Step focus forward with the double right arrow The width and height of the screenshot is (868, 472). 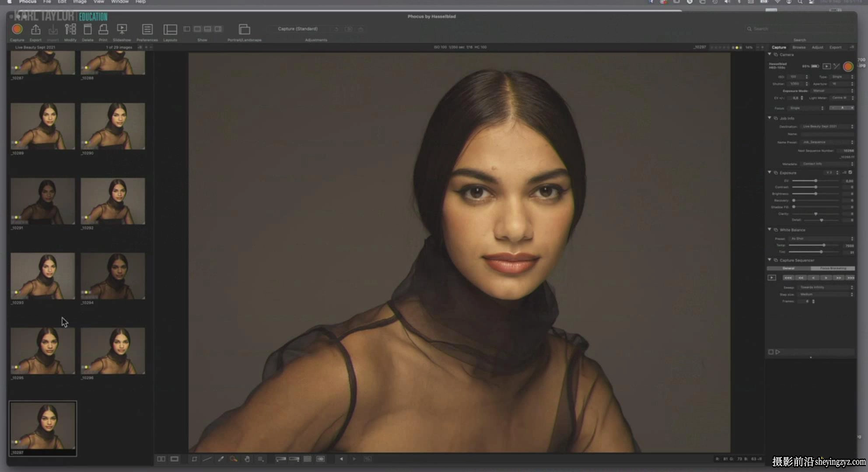click(x=839, y=278)
